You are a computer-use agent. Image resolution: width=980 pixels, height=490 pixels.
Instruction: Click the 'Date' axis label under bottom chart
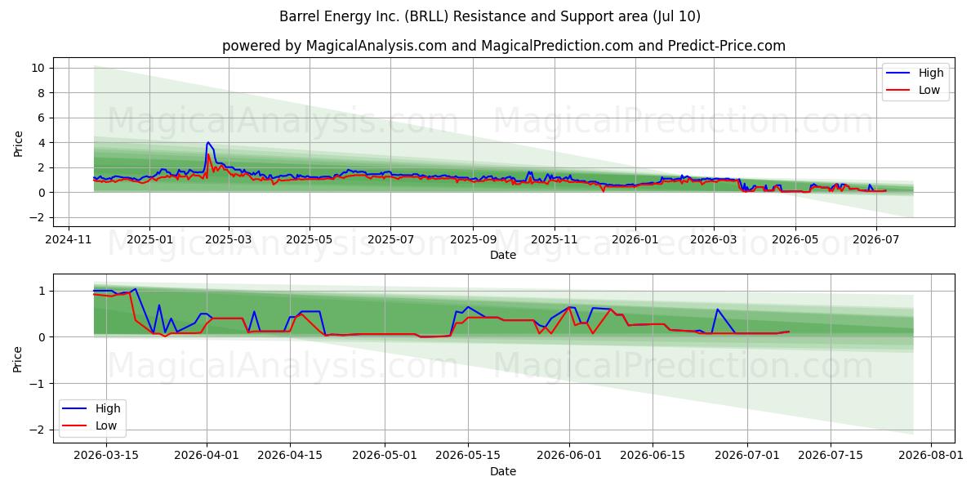click(503, 471)
